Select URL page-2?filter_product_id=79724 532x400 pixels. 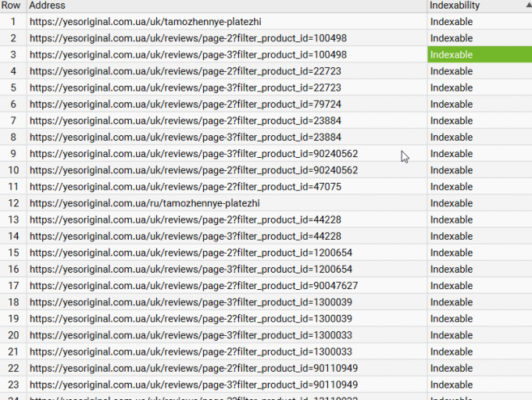tap(185, 104)
